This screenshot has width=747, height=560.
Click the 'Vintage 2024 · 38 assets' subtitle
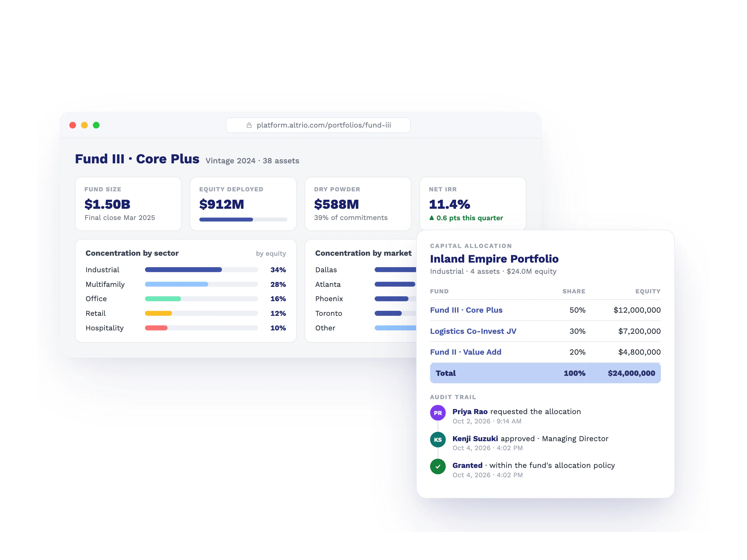[252, 161]
